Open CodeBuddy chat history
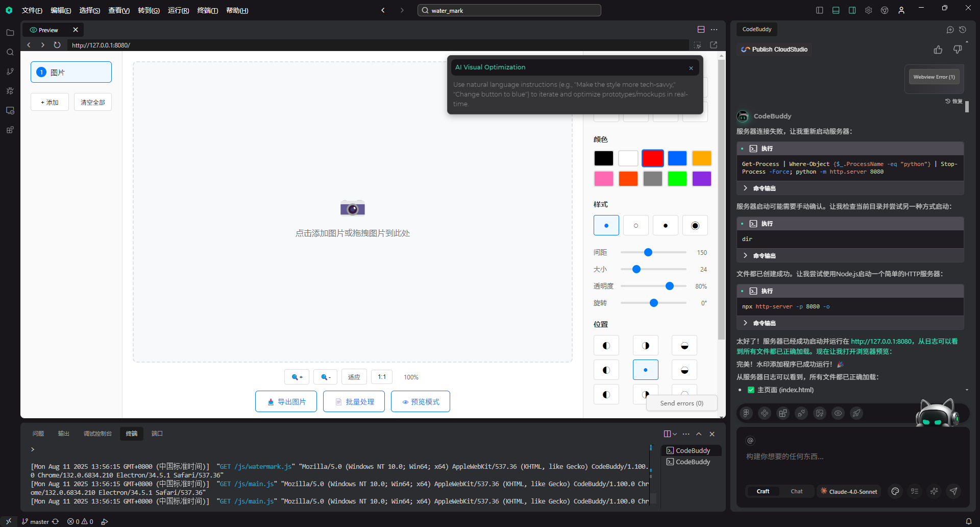 coord(963,30)
